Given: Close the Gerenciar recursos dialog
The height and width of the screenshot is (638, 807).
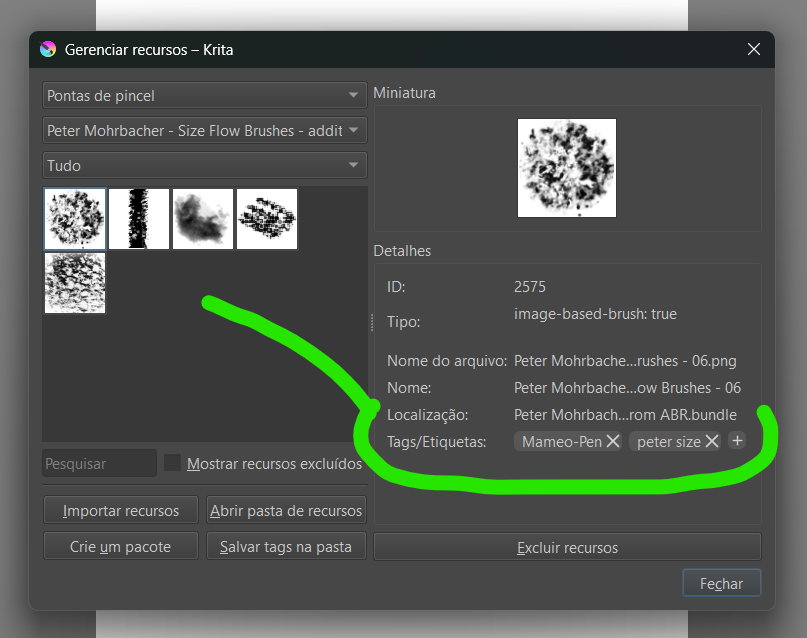Looking at the screenshot, I should tap(753, 49).
